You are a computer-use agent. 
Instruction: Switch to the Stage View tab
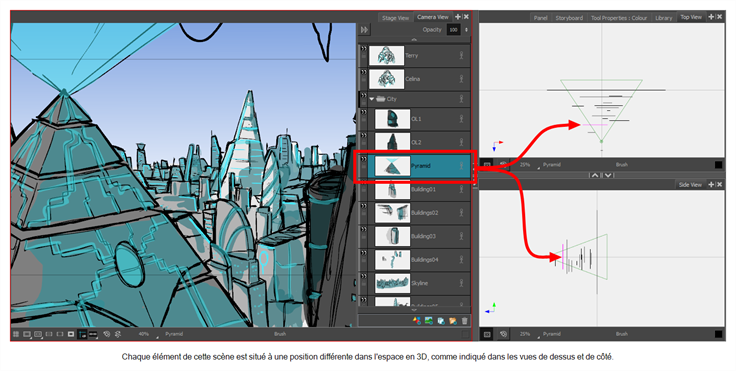395,18
